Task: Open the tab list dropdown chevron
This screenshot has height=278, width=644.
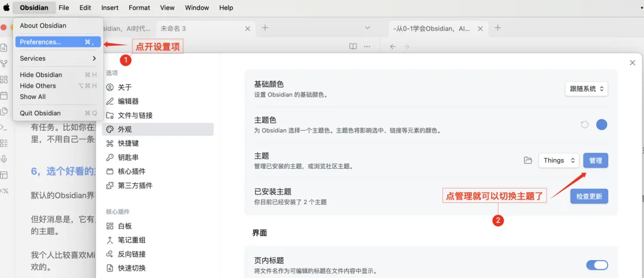Action: [368, 27]
